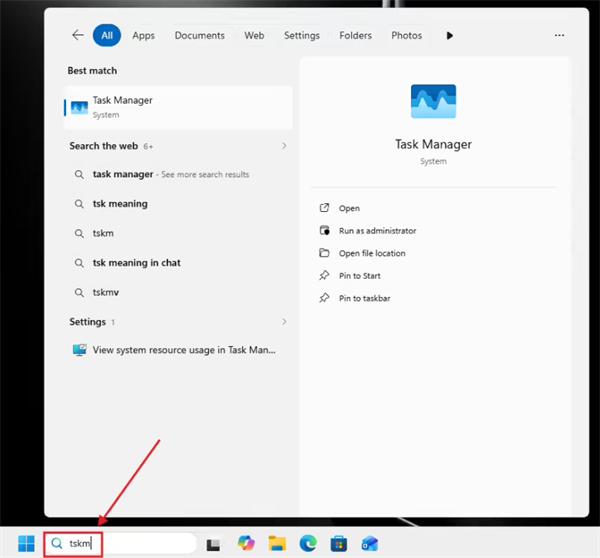
Task: Go back with the left arrow icon
Action: click(x=78, y=35)
